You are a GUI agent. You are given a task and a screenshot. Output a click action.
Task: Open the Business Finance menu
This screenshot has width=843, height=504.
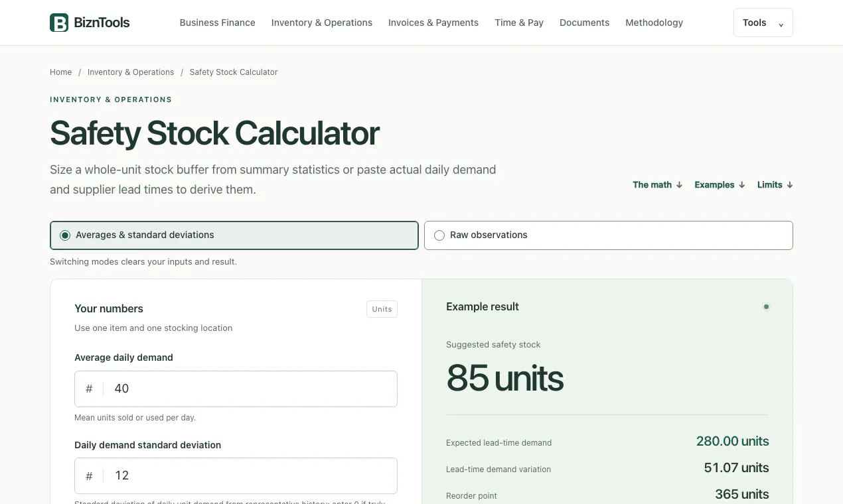click(x=217, y=23)
